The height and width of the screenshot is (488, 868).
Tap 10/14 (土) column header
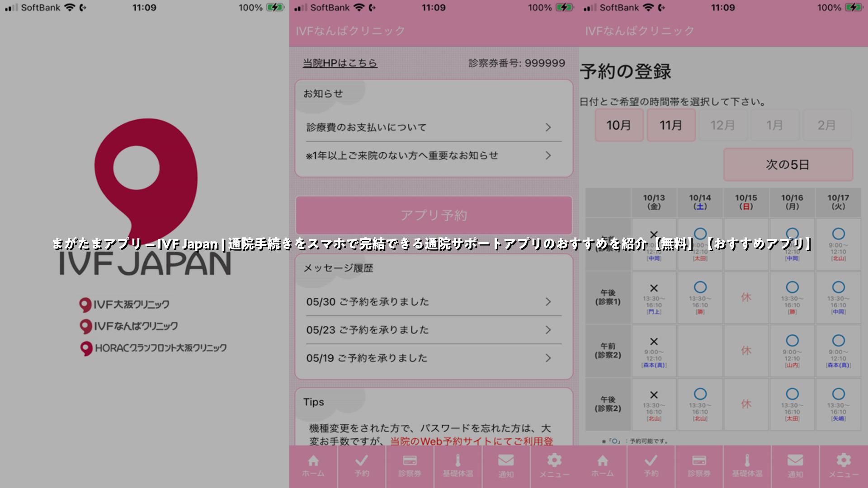(x=700, y=202)
